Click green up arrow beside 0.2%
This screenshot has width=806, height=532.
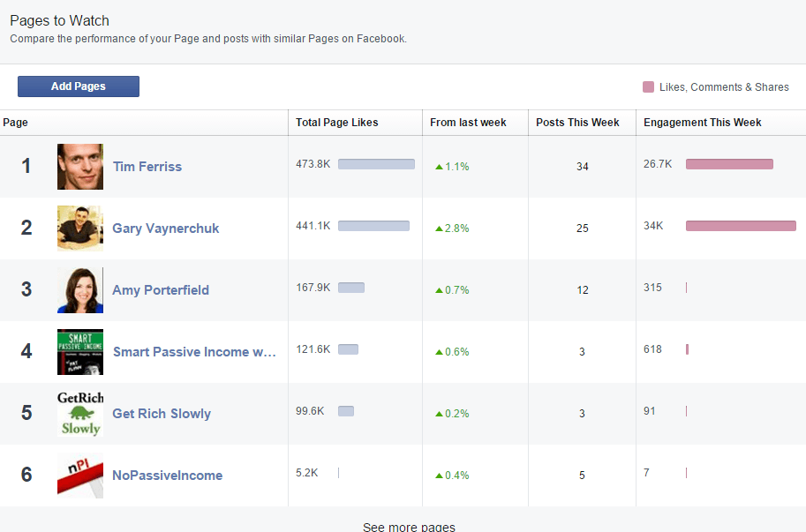(x=439, y=414)
